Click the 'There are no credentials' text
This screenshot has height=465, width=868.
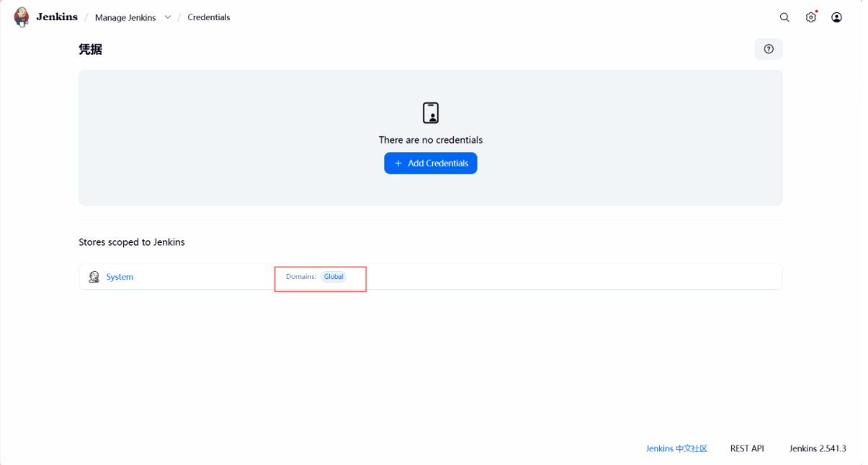(431, 140)
